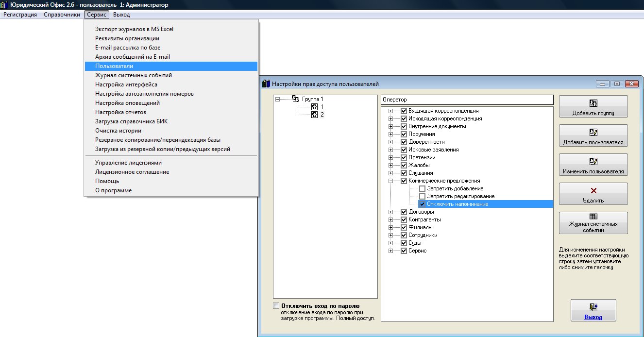
Task: Expand the Поручения node
Action: coord(390,134)
